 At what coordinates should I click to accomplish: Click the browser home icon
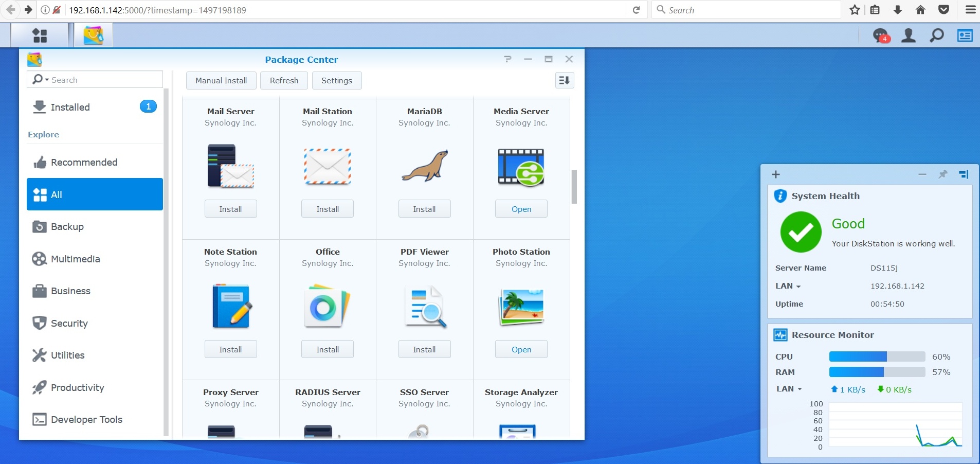click(x=921, y=10)
